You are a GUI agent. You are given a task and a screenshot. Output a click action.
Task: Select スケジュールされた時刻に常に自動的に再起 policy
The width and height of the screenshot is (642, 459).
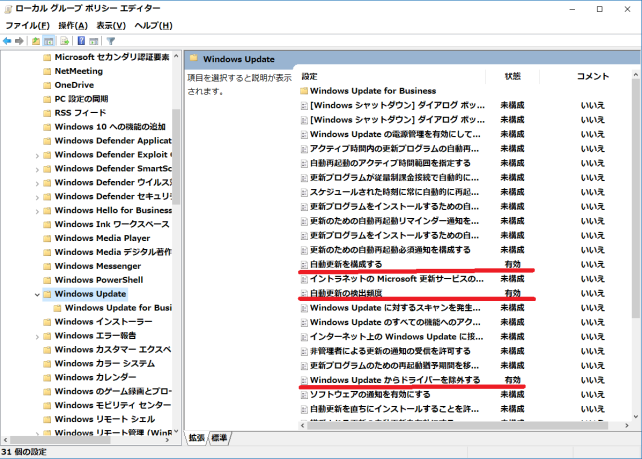(x=394, y=192)
